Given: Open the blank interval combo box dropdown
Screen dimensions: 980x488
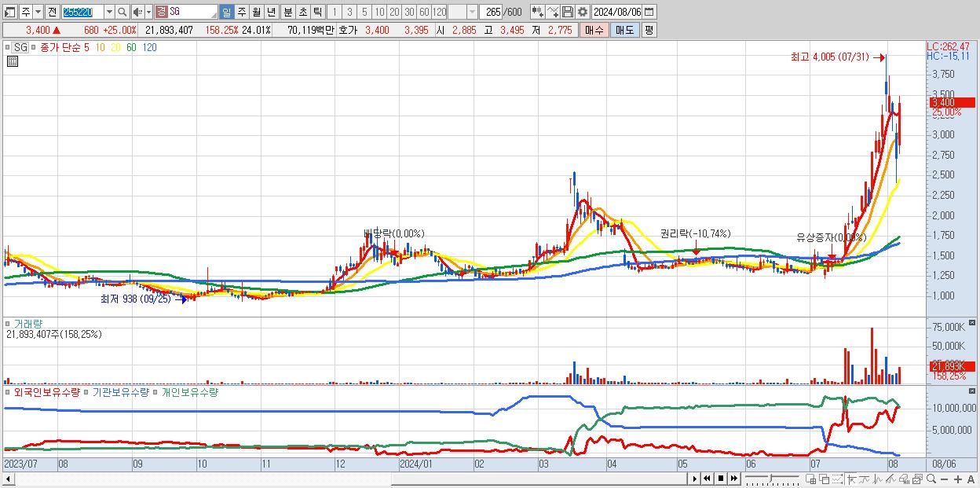Looking at the screenshot, I should click(472, 12).
